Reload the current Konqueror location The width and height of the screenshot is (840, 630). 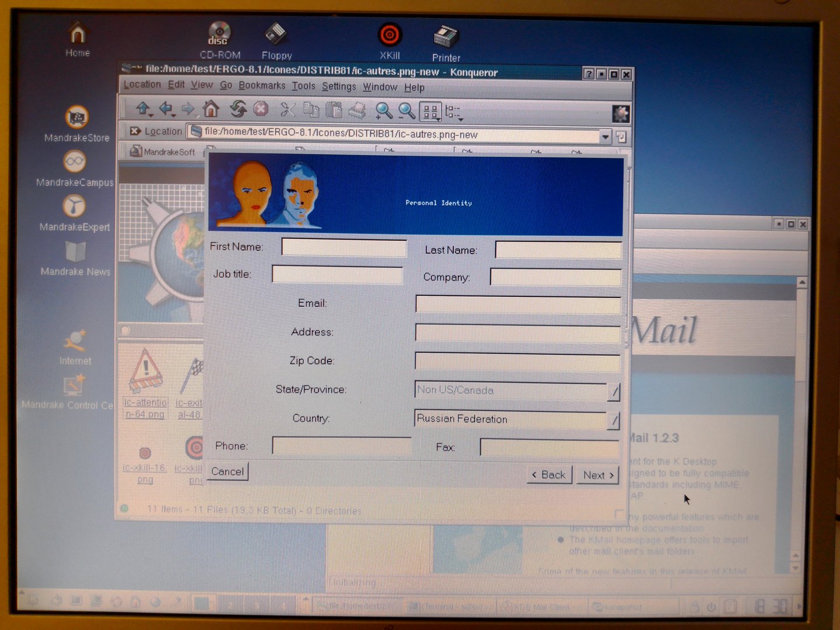[x=238, y=109]
